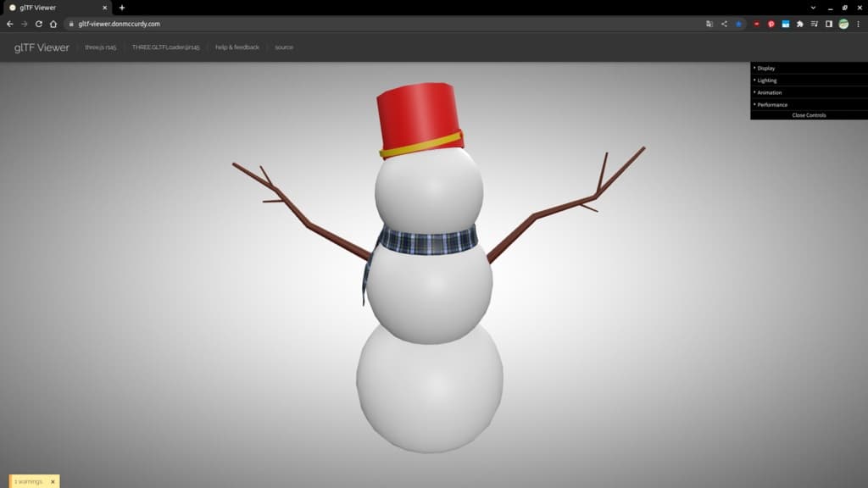The width and height of the screenshot is (868, 488).
Task: Open the tab search chevron
Action: [813, 8]
